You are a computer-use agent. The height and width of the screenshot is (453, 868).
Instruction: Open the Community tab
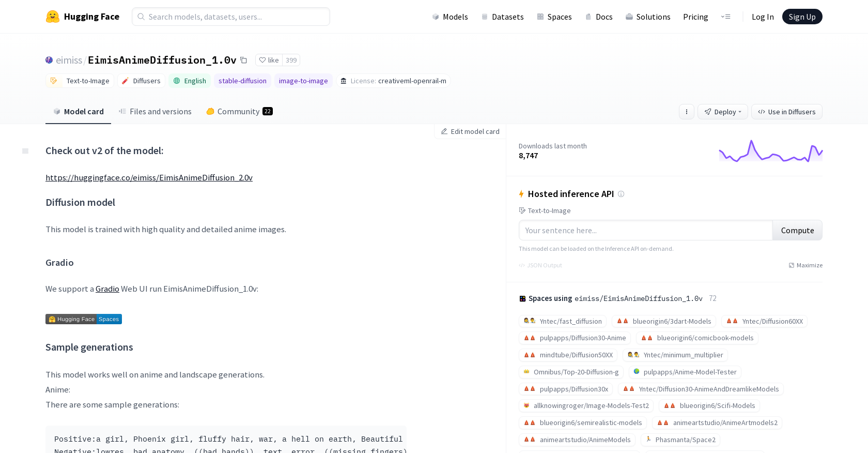pos(239,112)
